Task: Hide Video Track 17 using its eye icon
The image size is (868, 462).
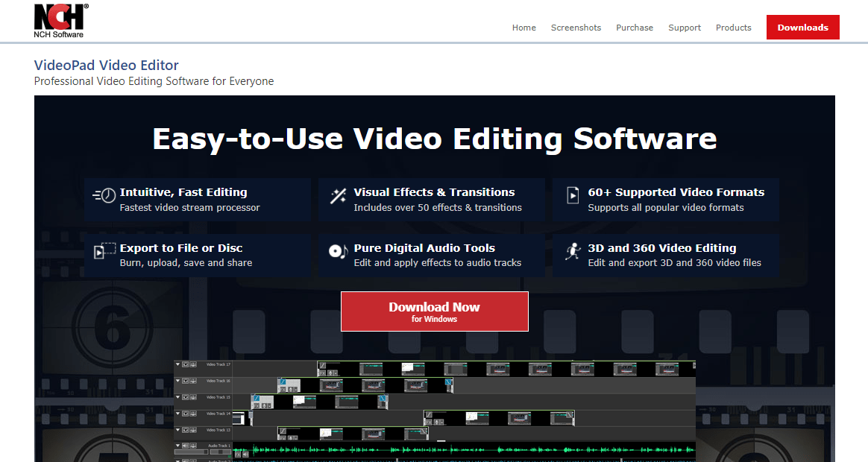Action: pyautogui.click(x=186, y=364)
